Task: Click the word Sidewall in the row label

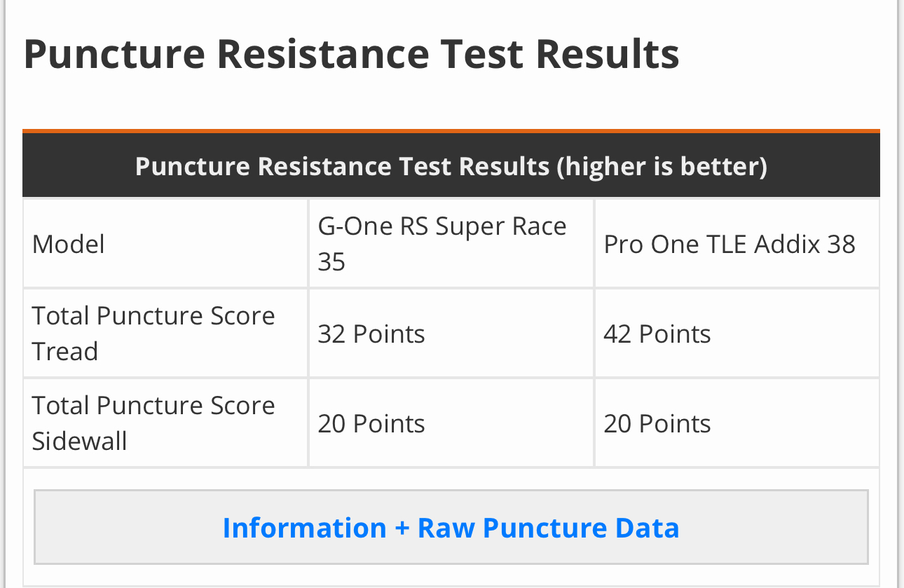Action: [79, 441]
